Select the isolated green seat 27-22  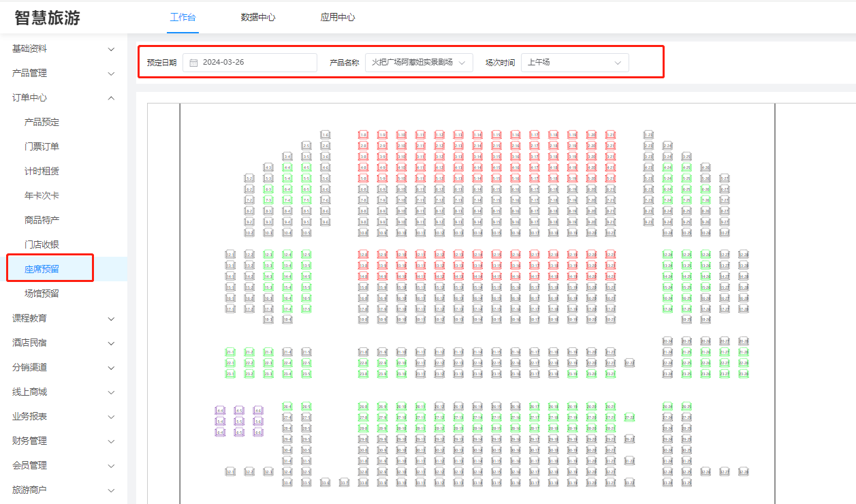click(629, 418)
